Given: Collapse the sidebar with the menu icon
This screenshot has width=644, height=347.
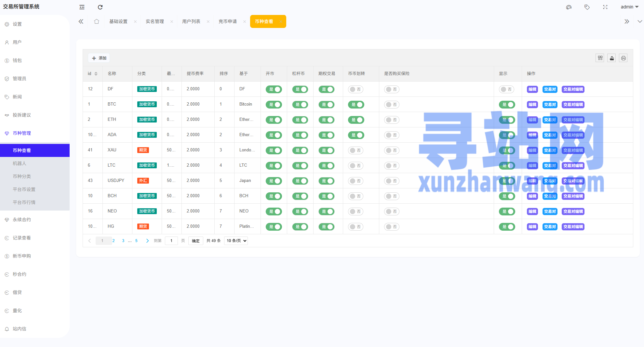Looking at the screenshot, I should [x=82, y=7].
